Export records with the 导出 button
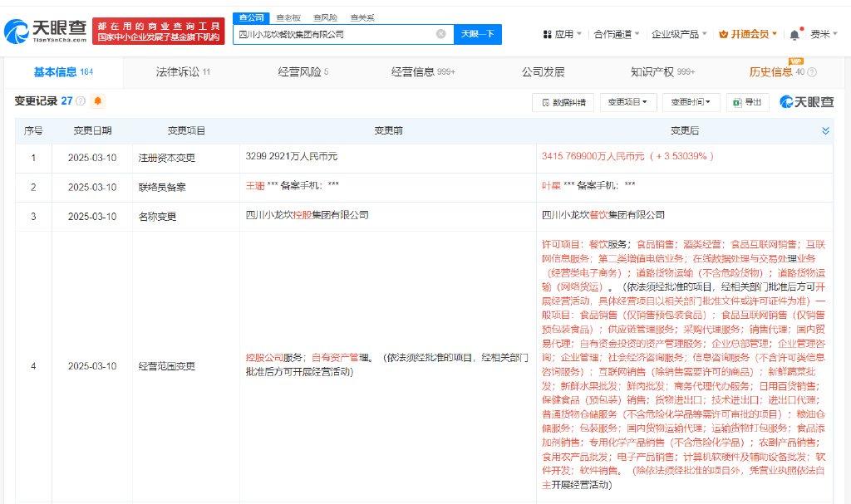The image size is (851, 504). [x=748, y=102]
